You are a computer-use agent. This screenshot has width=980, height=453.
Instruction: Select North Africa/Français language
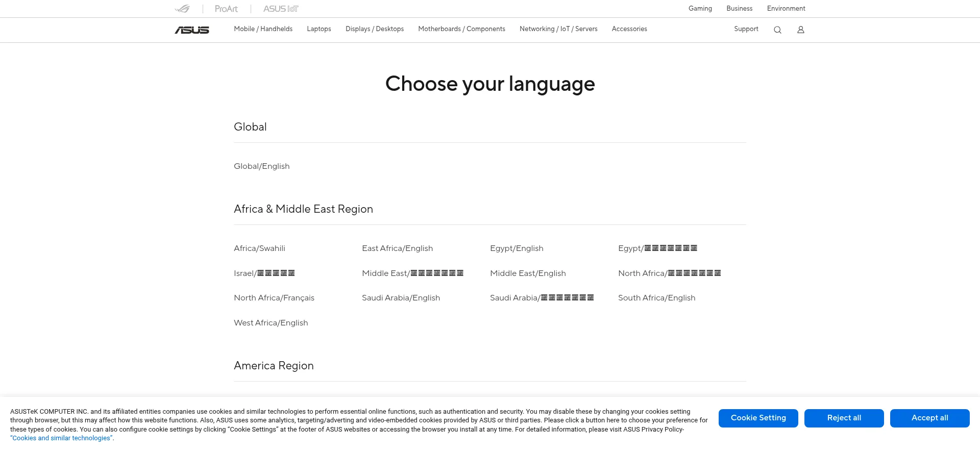tap(274, 298)
